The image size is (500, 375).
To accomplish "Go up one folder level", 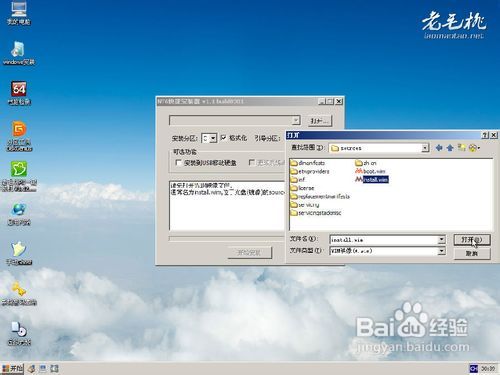I will pyautogui.click(x=450, y=148).
